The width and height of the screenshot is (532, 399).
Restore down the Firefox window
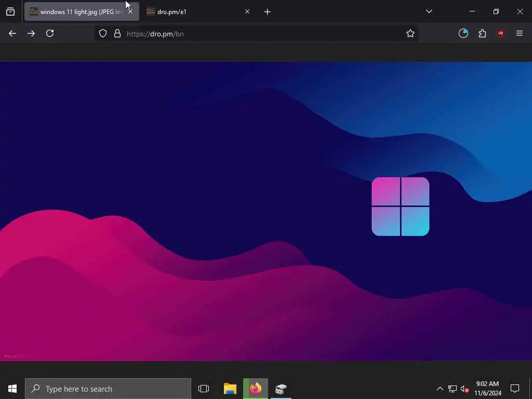tap(496, 11)
